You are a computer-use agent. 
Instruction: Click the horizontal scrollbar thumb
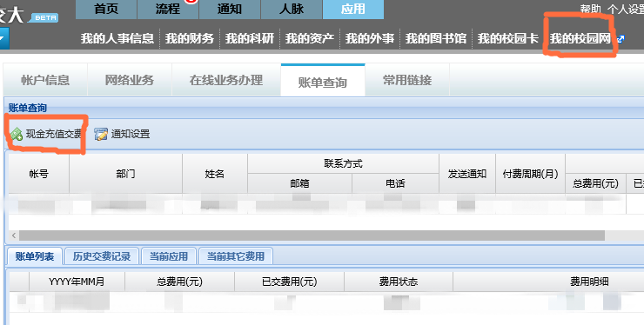(x=312, y=235)
